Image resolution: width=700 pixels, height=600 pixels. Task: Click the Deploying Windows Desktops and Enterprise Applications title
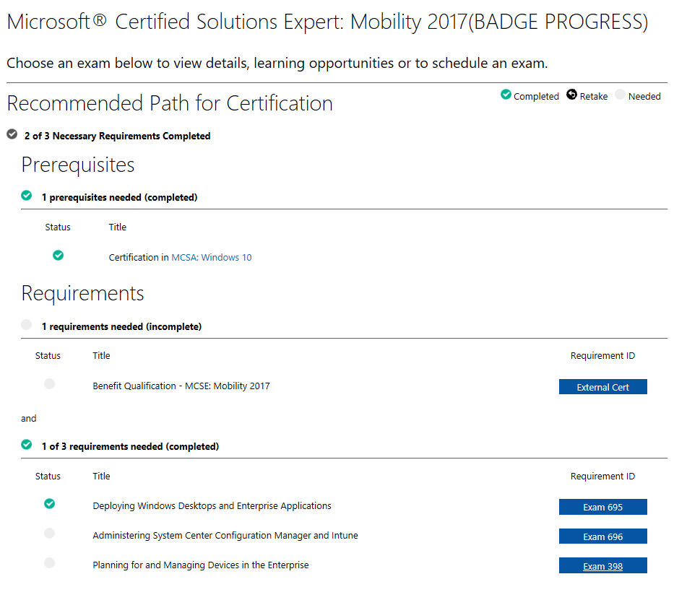[212, 506]
